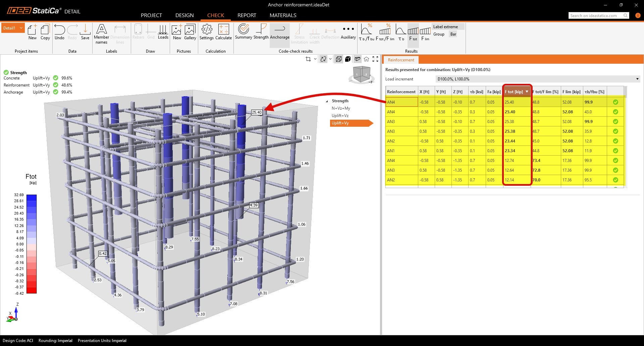
Task: Select the Uplift+Vz combination
Action: [x=340, y=116]
